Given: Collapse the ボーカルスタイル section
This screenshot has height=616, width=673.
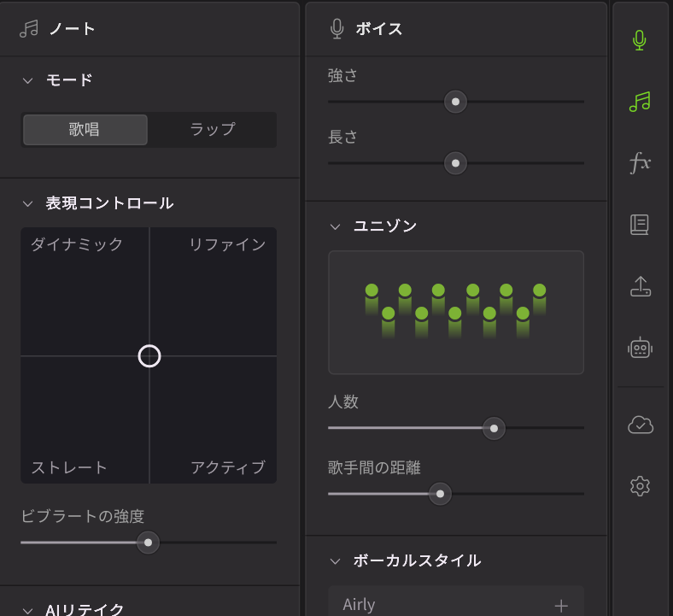Looking at the screenshot, I should pyautogui.click(x=335, y=561).
